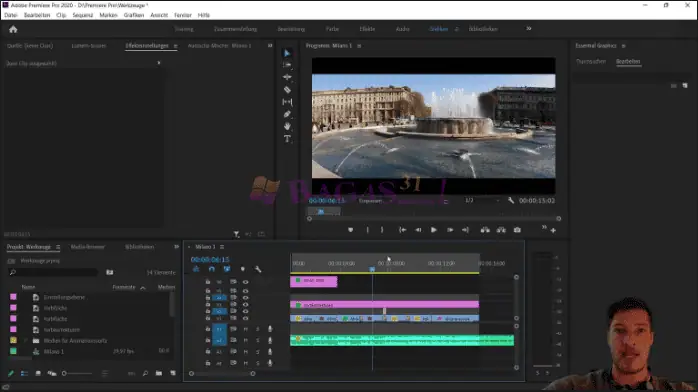Open the Fenster menu

183,15
